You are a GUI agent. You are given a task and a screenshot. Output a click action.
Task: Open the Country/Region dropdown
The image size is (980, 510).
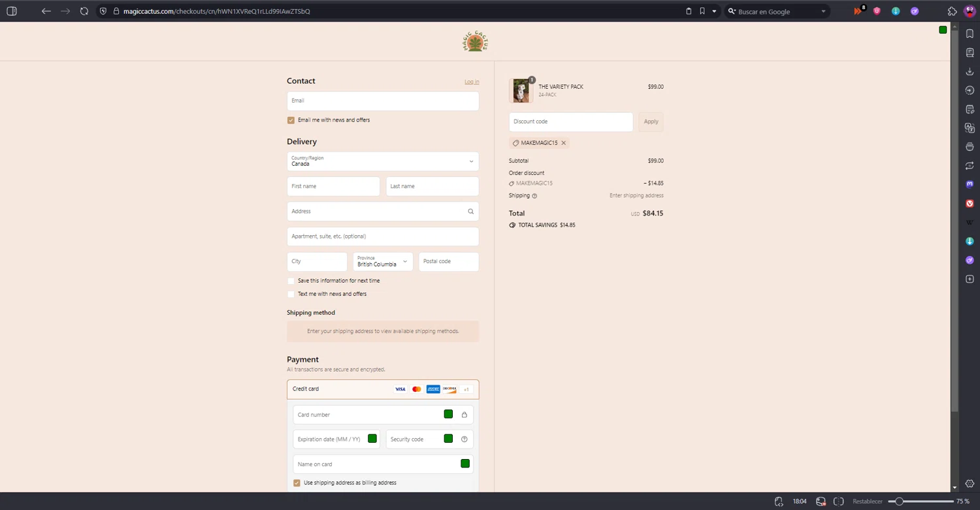click(x=383, y=161)
